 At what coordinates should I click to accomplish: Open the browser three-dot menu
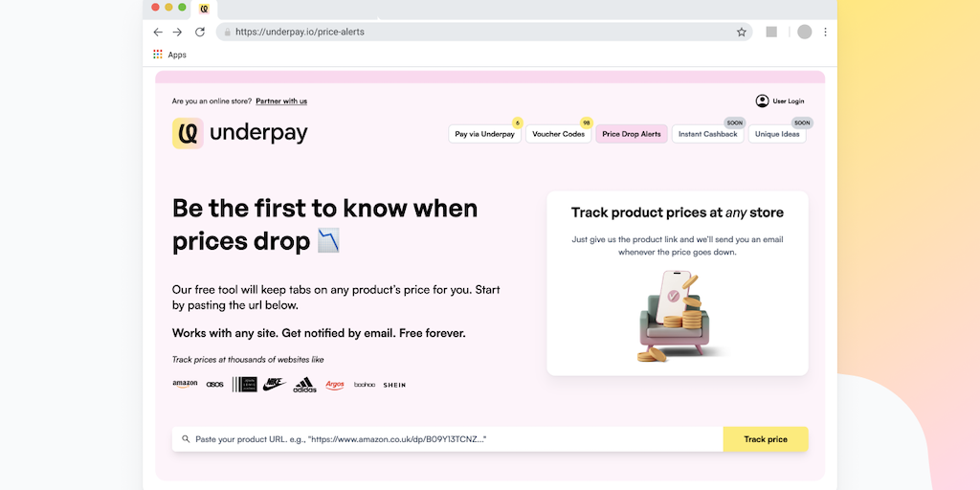(825, 32)
